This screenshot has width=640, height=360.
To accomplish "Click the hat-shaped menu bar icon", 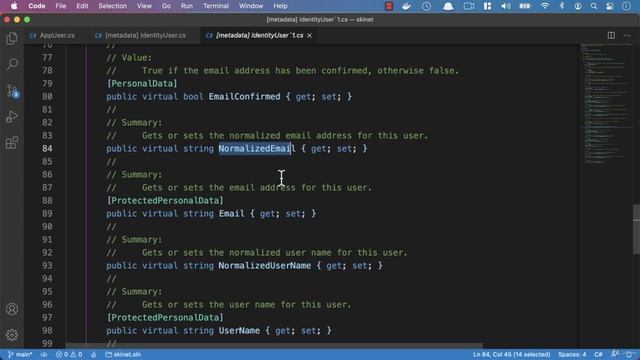I will pyautogui.click(x=448, y=6).
